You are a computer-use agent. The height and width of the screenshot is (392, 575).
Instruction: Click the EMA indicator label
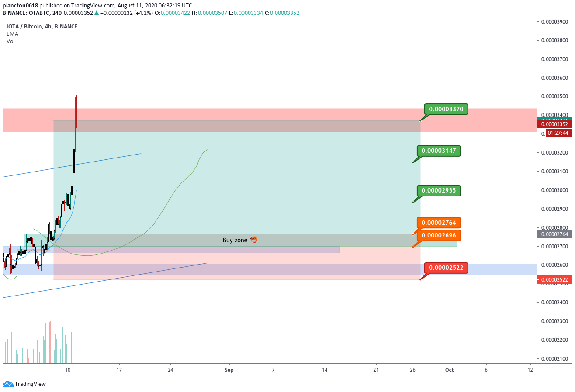point(12,34)
